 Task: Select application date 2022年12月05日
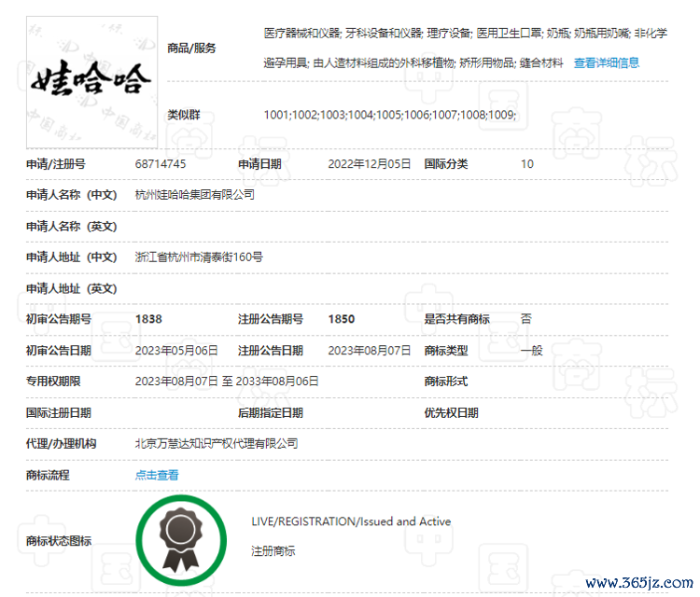point(370,164)
